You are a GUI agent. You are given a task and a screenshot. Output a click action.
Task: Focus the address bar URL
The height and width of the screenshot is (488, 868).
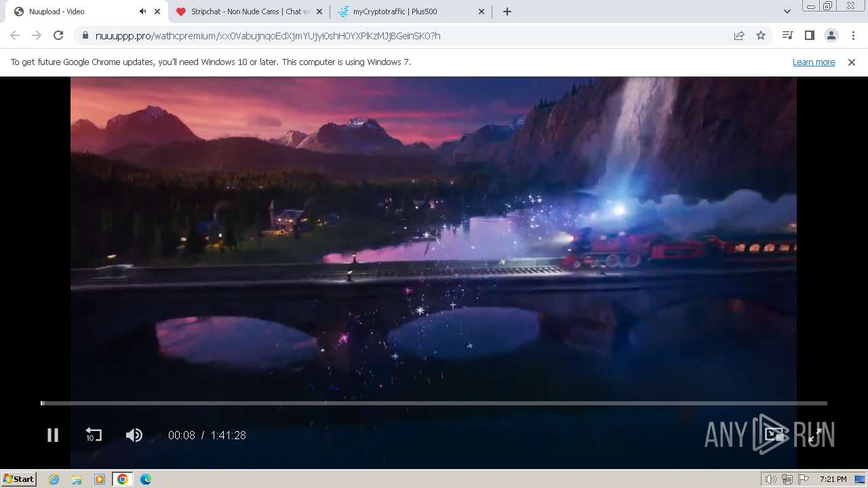(407, 36)
